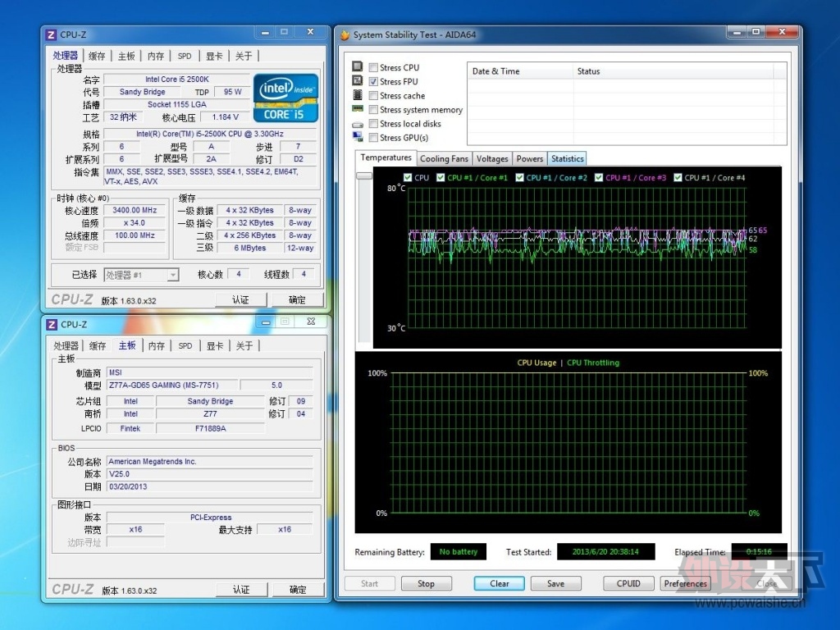
Task: Click the Intel Core i5 2500K name field
Action: click(177, 79)
